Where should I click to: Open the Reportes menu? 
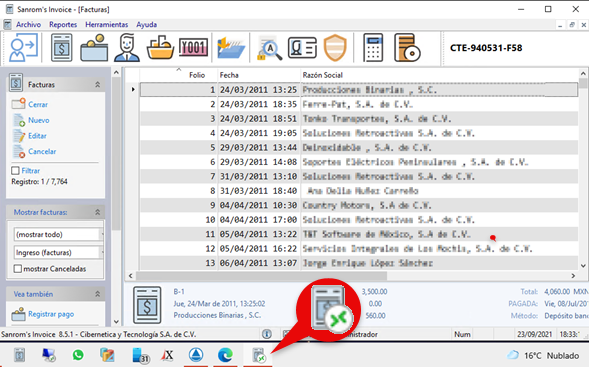63,24
